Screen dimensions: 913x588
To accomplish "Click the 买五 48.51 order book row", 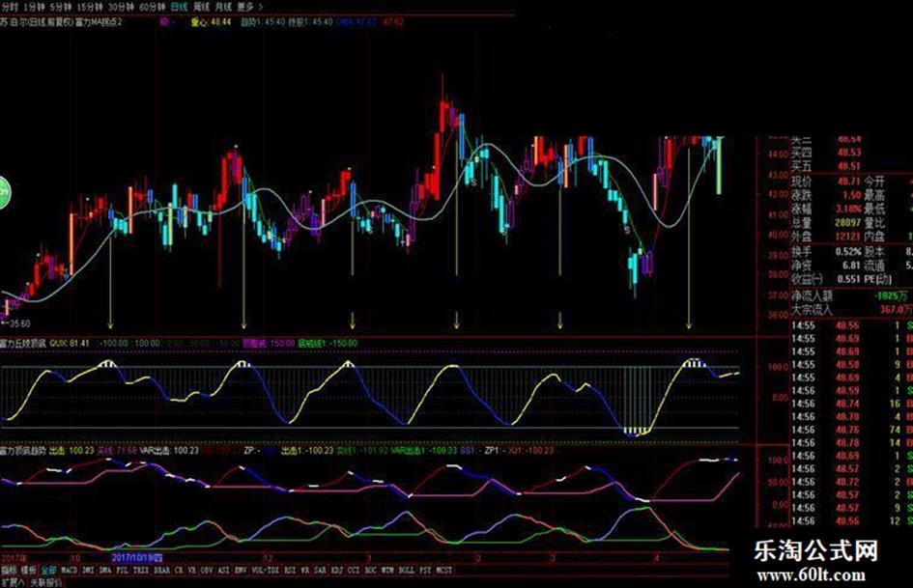I will [x=826, y=166].
